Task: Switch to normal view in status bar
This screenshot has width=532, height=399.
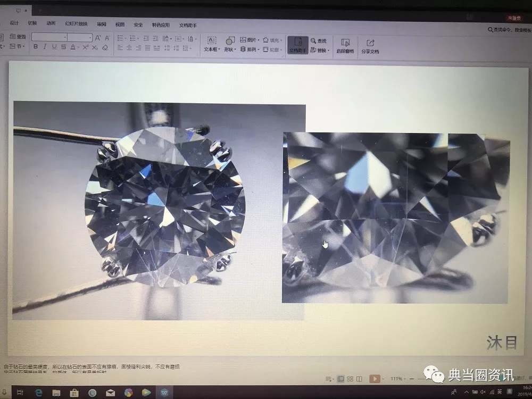Action: 341,379
